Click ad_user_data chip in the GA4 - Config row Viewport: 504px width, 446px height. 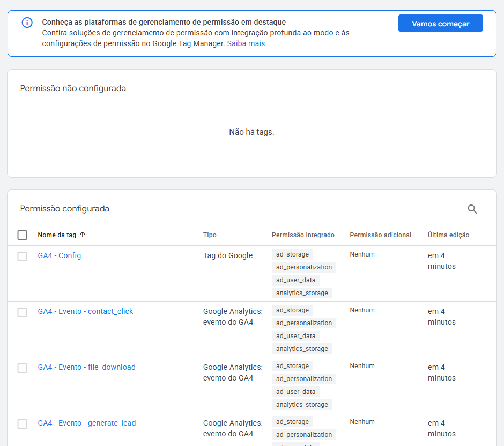[296, 280]
